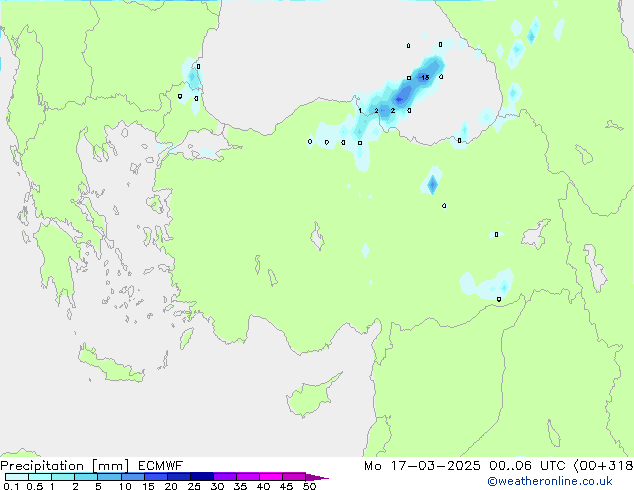The width and height of the screenshot is (634, 490).
Task: Select the 5–10 mm legend color swatch
Action: coord(109,477)
